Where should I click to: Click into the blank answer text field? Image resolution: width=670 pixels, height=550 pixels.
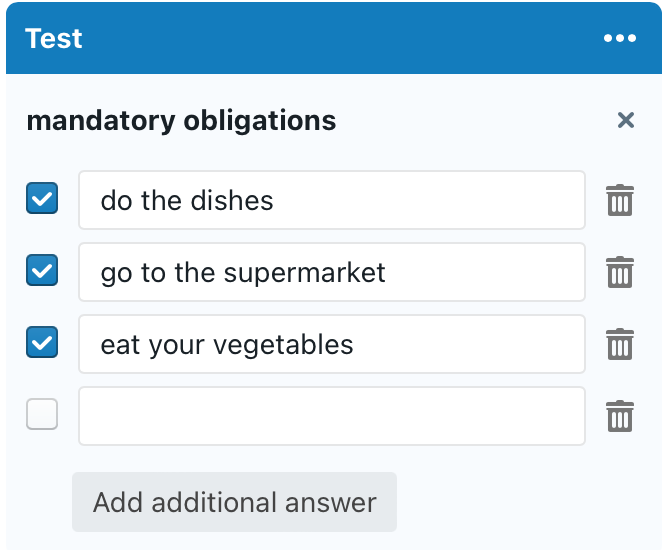(x=331, y=416)
